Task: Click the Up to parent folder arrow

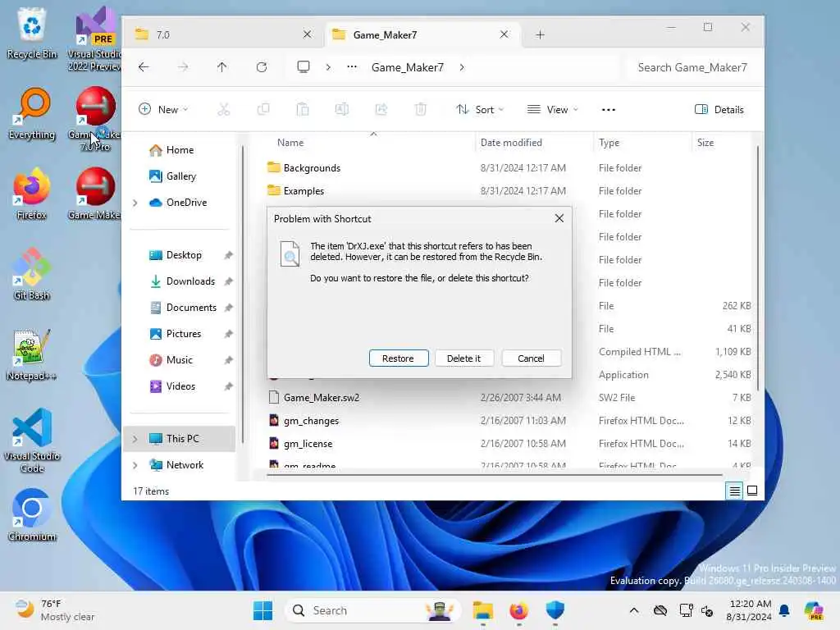Action: coord(221,67)
